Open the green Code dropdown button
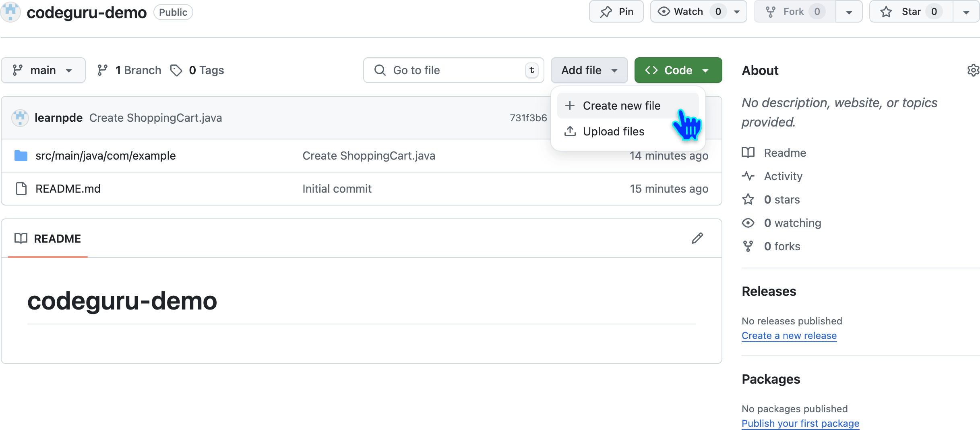 [x=678, y=70]
